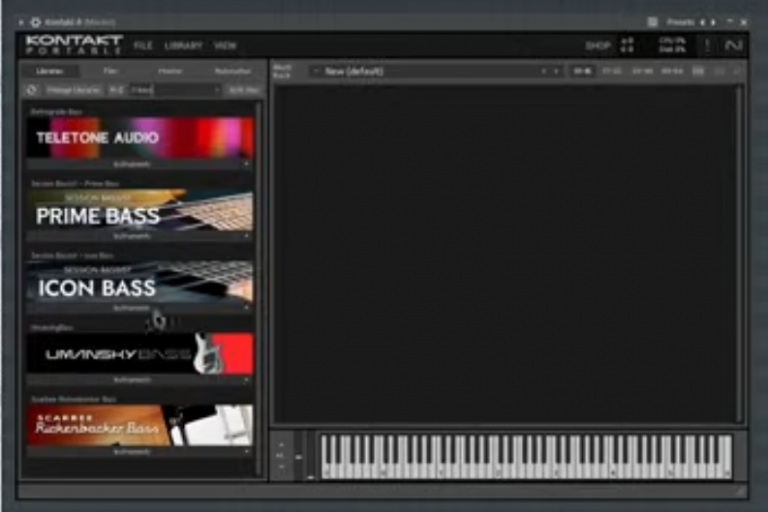Click the rightmost rack header icon
The image size is (768, 512).
coord(737,72)
